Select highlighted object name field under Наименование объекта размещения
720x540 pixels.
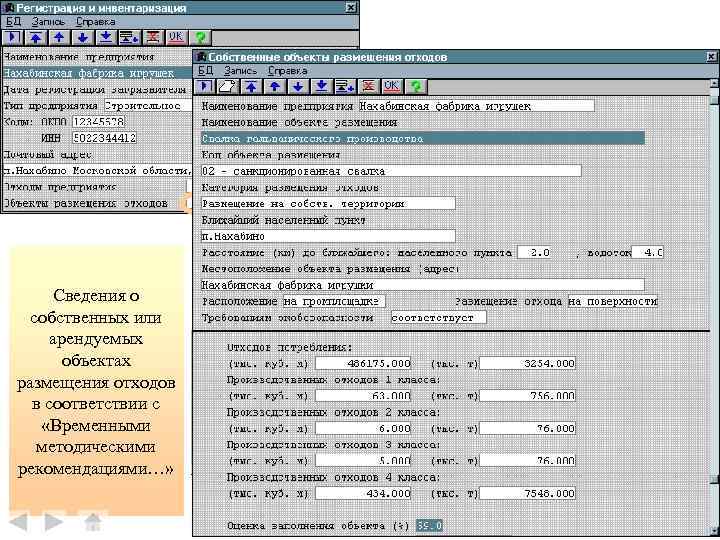click(x=422, y=138)
